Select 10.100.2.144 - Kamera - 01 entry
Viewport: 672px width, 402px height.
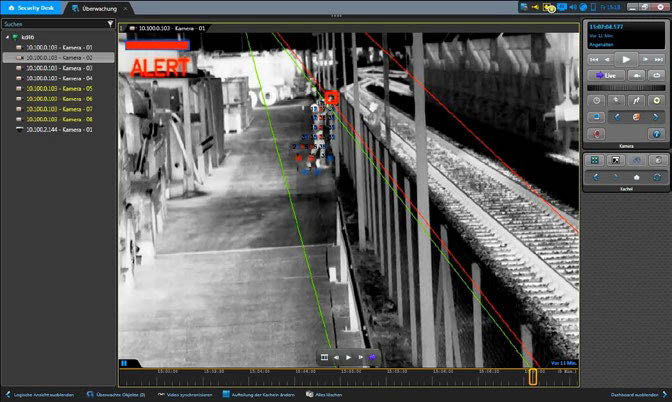(59, 129)
